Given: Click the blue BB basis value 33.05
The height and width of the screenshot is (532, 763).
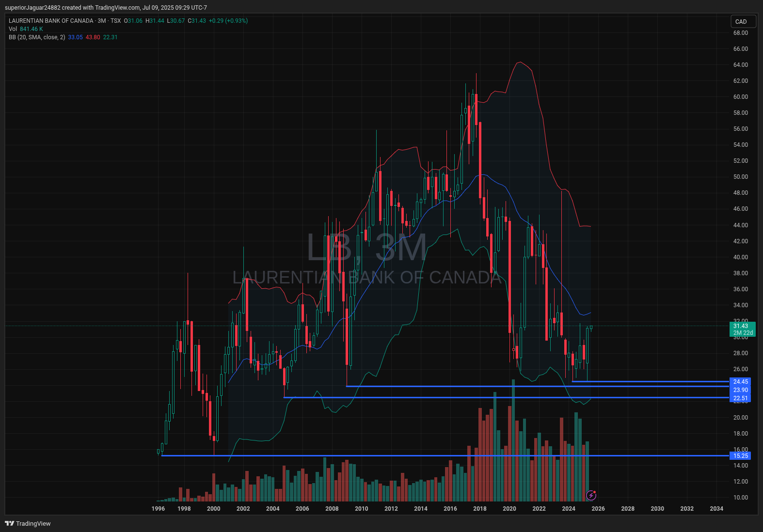Looking at the screenshot, I should click(x=75, y=37).
